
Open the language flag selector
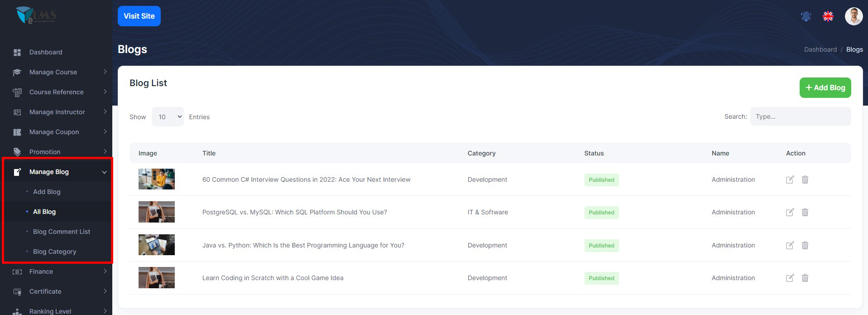828,17
